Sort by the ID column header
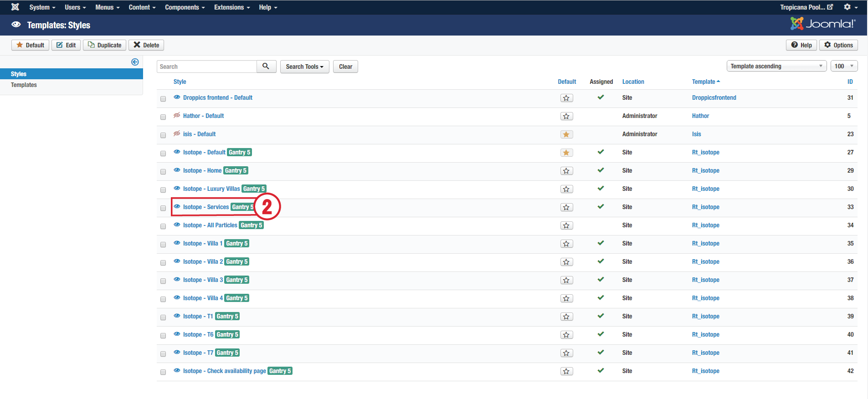 coord(850,82)
